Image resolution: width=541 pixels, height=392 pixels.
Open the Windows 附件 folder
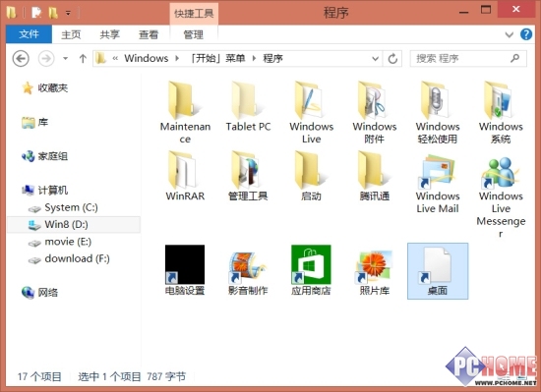click(x=375, y=112)
